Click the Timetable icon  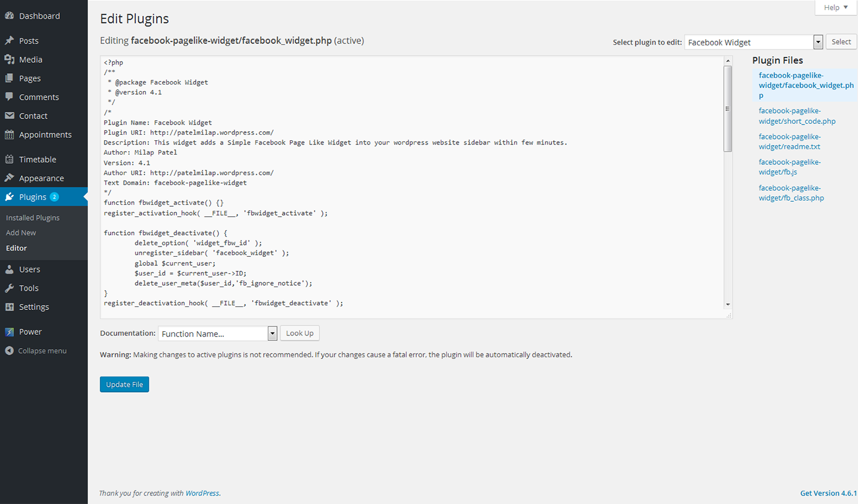(10, 159)
